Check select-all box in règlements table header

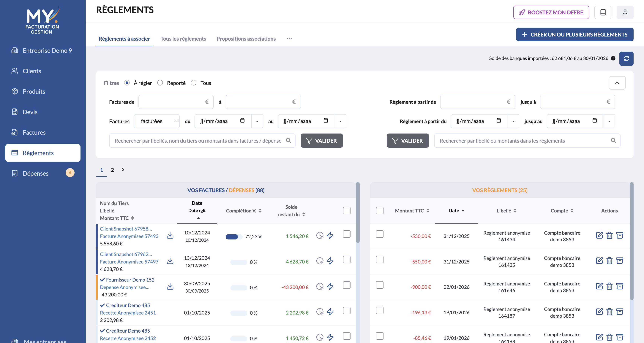click(x=380, y=211)
